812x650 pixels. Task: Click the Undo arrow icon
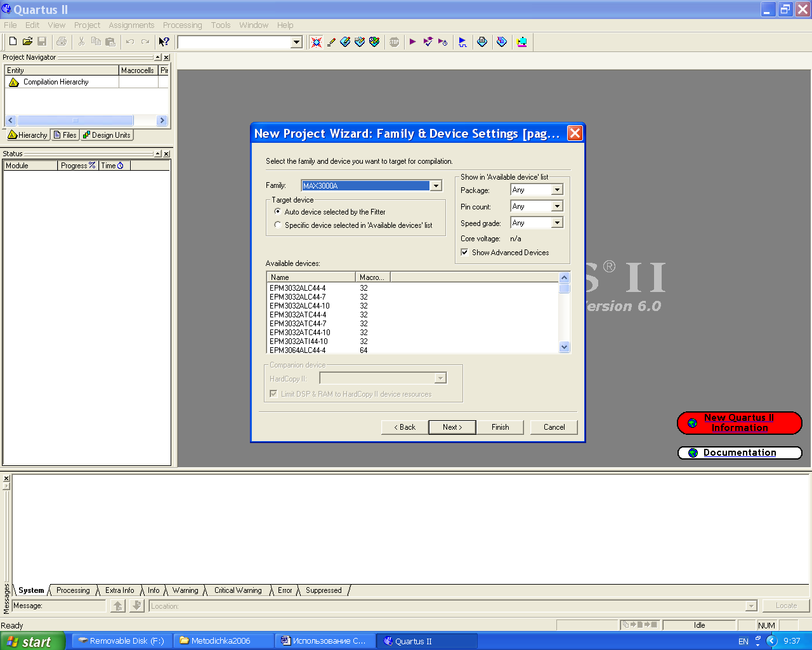(x=130, y=41)
